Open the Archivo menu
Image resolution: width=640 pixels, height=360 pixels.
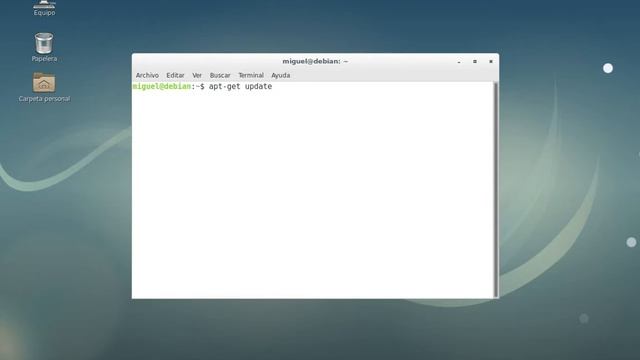(147, 76)
